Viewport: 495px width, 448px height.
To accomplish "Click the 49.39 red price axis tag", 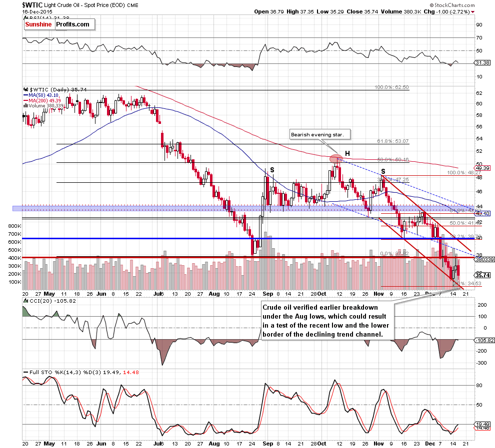I will (x=482, y=168).
